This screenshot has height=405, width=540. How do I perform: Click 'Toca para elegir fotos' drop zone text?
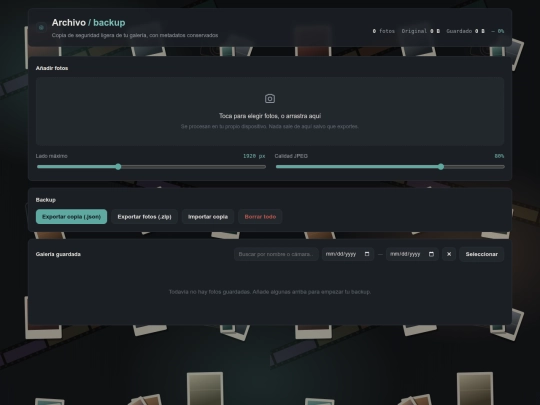(x=270, y=116)
